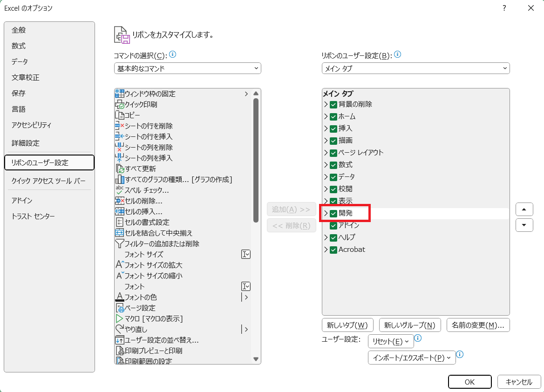Select the マクロ [マクロの表示] play icon
544x392 pixels.
[x=119, y=318]
